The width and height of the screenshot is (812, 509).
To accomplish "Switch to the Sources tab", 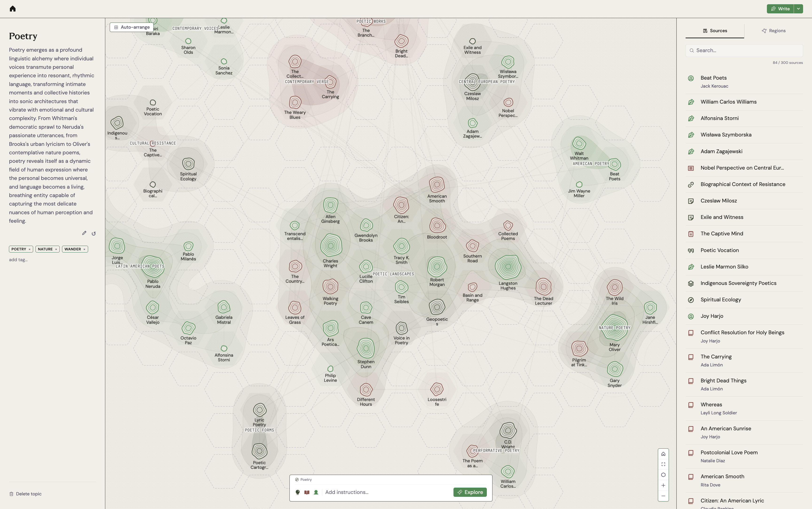I will click(x=715, y=31).
